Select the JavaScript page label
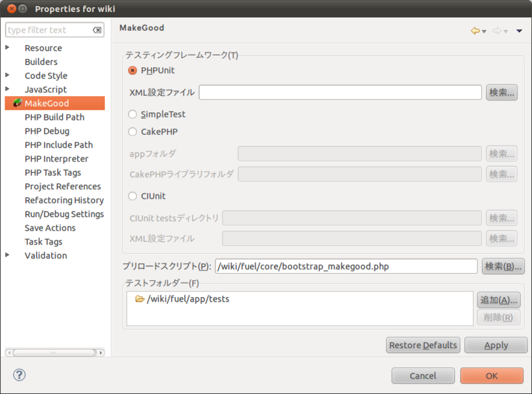Screen dimensions: 532x394 [45, 90]
